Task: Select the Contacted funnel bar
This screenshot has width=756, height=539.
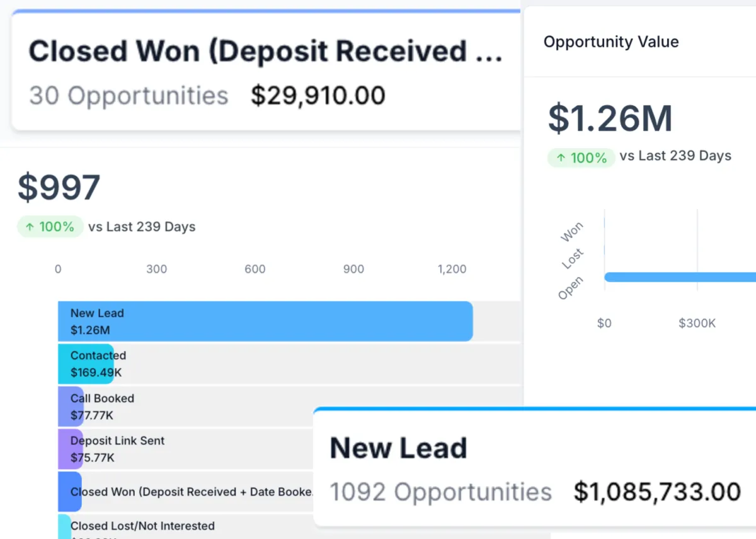Action: (x=86, y=364)
